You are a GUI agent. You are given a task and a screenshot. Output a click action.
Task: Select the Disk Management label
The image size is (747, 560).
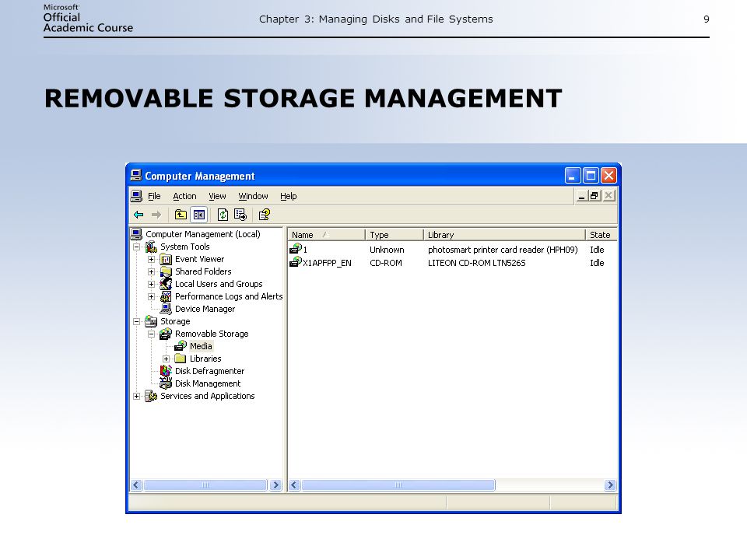[208, 383]
